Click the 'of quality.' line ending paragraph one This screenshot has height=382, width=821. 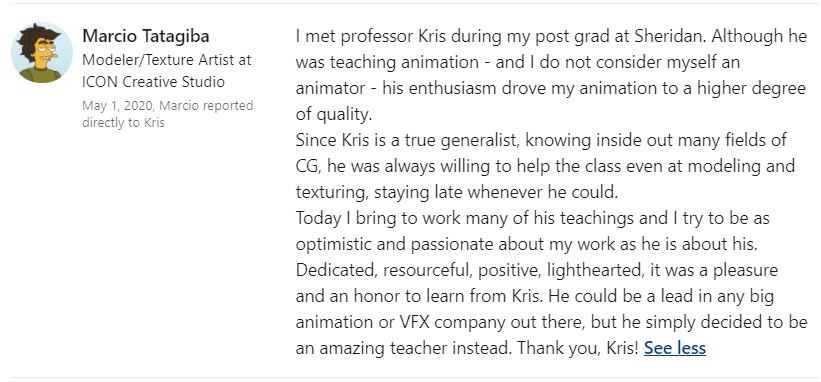point(334,114)
